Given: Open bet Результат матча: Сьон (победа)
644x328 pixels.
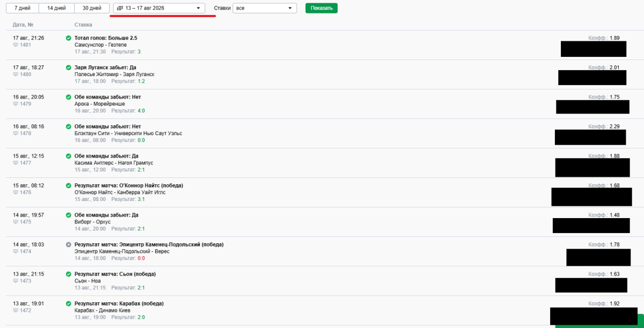Looking at the screenshot, I should coord(115,274).
